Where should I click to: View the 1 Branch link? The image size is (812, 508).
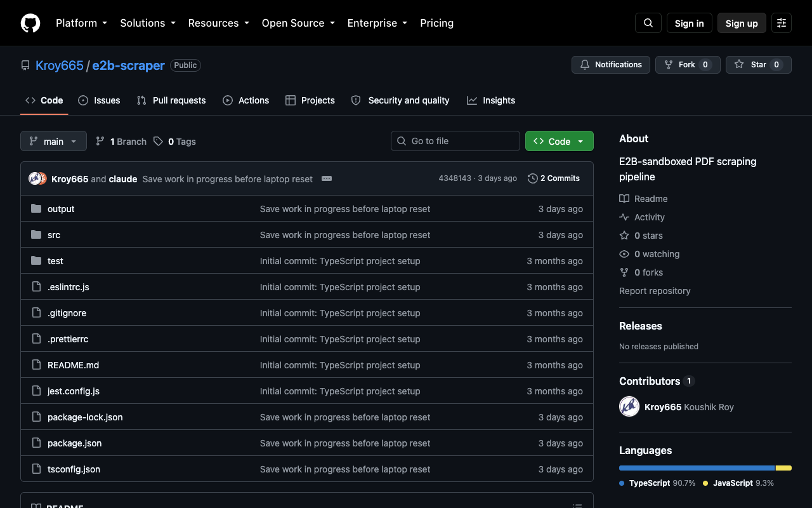click(x=121, y=142)
